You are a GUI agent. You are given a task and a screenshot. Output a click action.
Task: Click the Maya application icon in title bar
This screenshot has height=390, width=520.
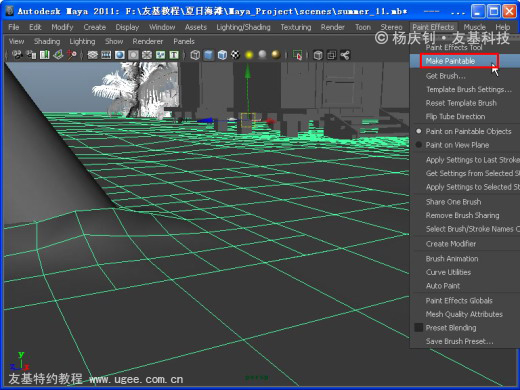click(x=9, y=11)
